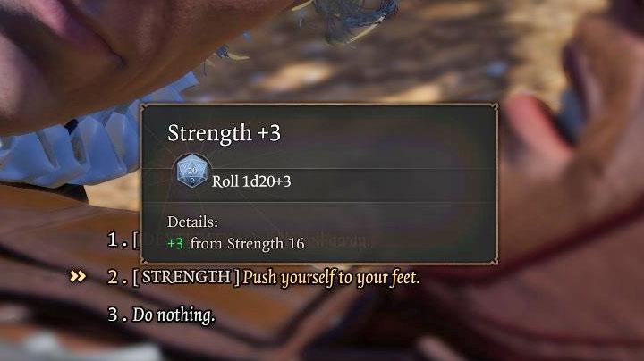This screenshot has height=361, width=644.
Task: Click the opening bracket of option 1
Action: pyautogui.click(x=135, y=240)
